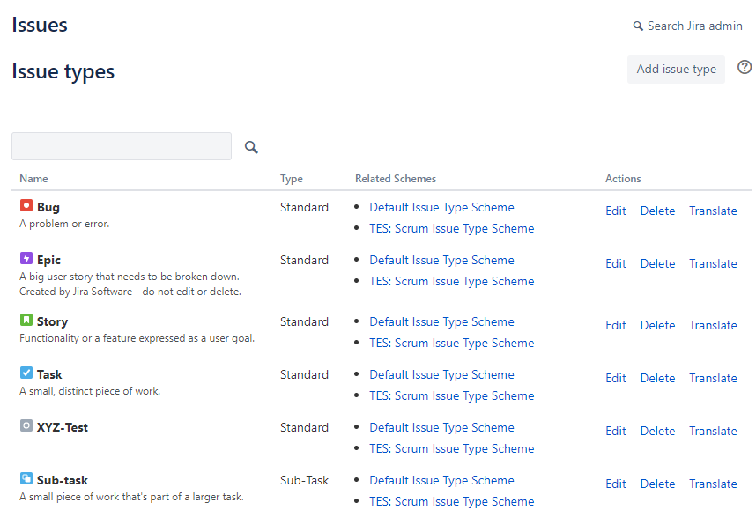Open Default Issue Type Scheme for Task
The width and height of the screenshot is (756, 532).
tap(441, 375)
